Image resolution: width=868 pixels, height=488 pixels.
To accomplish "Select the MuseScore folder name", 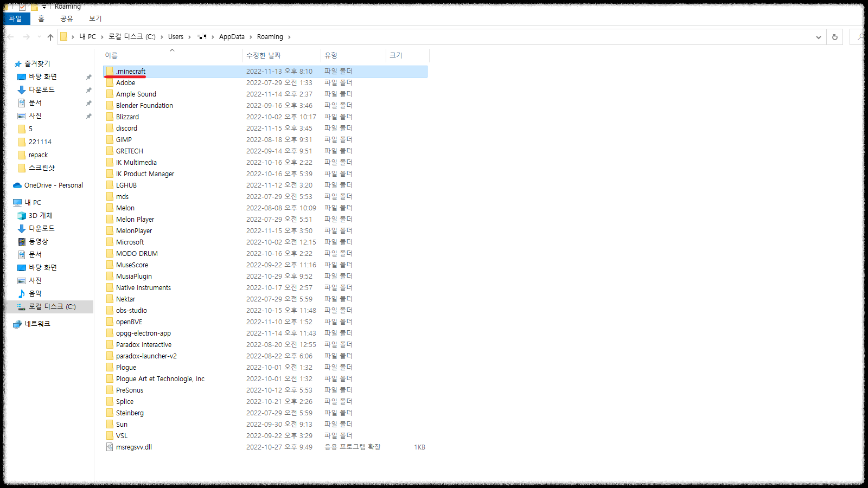I will pyautogui.click(x=132, y=265).
